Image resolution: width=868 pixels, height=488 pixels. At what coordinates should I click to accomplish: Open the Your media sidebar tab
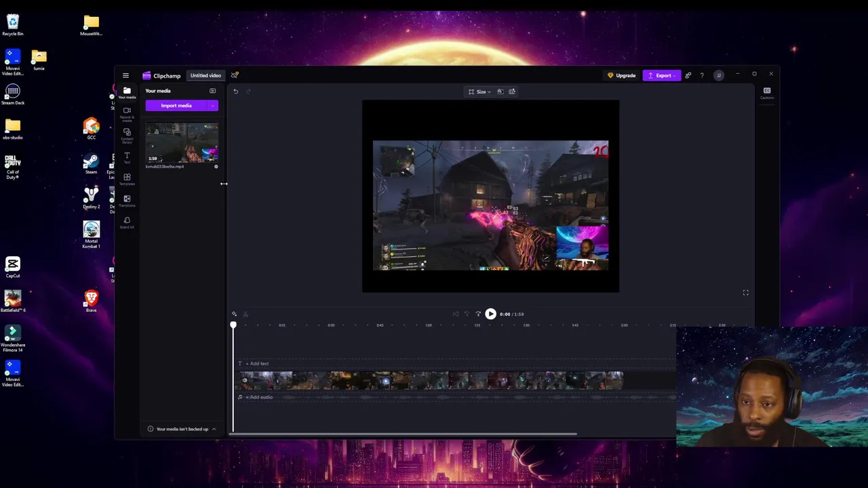(x=127, y=92)
